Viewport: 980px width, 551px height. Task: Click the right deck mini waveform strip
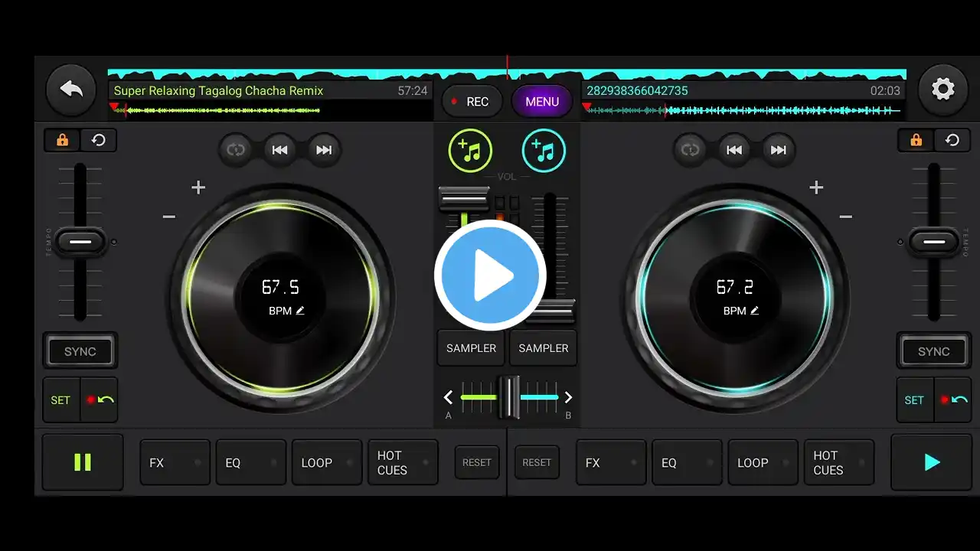[743, 110]
